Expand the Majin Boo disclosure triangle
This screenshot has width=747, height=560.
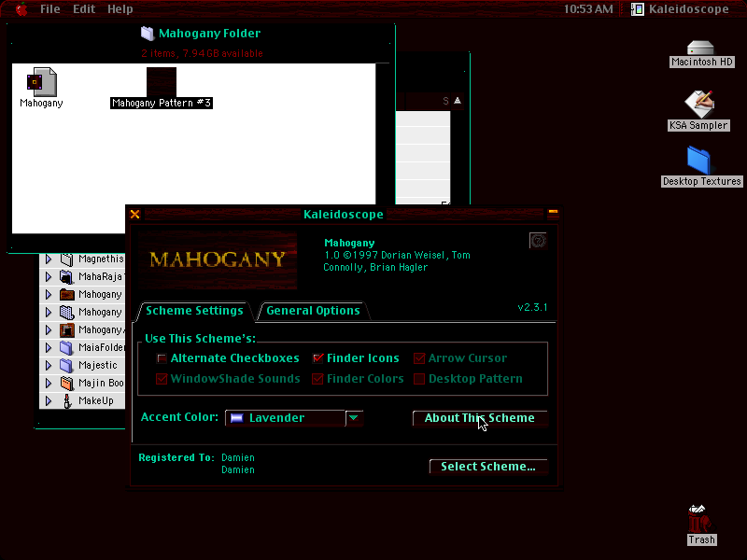(x=49, y=383)
